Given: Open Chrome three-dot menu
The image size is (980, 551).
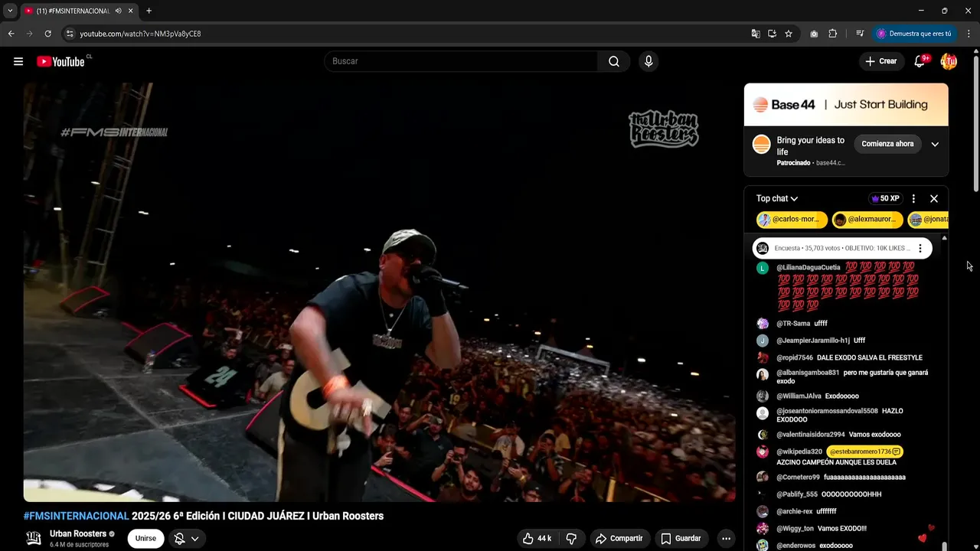Looking at the screenshot, I should click(x=969, y=34).
